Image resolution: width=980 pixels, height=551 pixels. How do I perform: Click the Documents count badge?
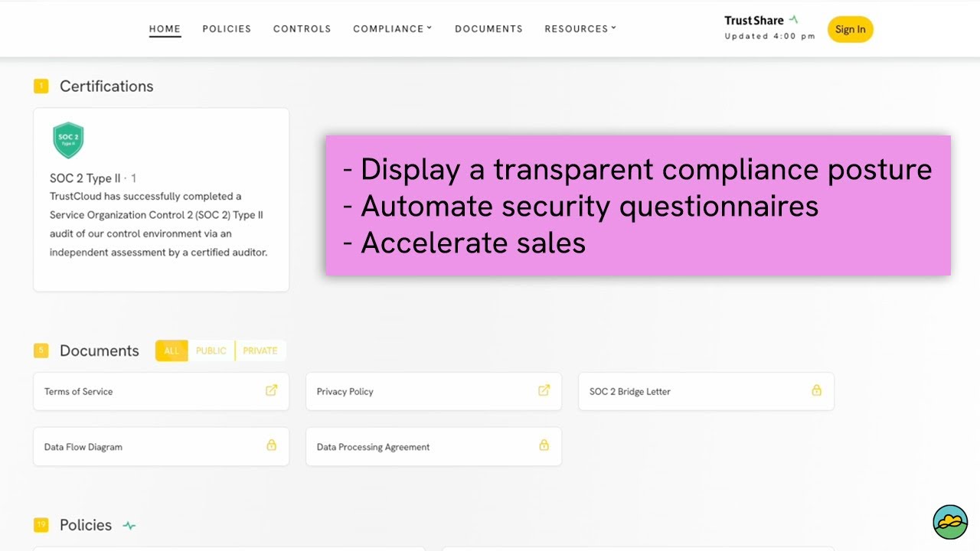41,350
